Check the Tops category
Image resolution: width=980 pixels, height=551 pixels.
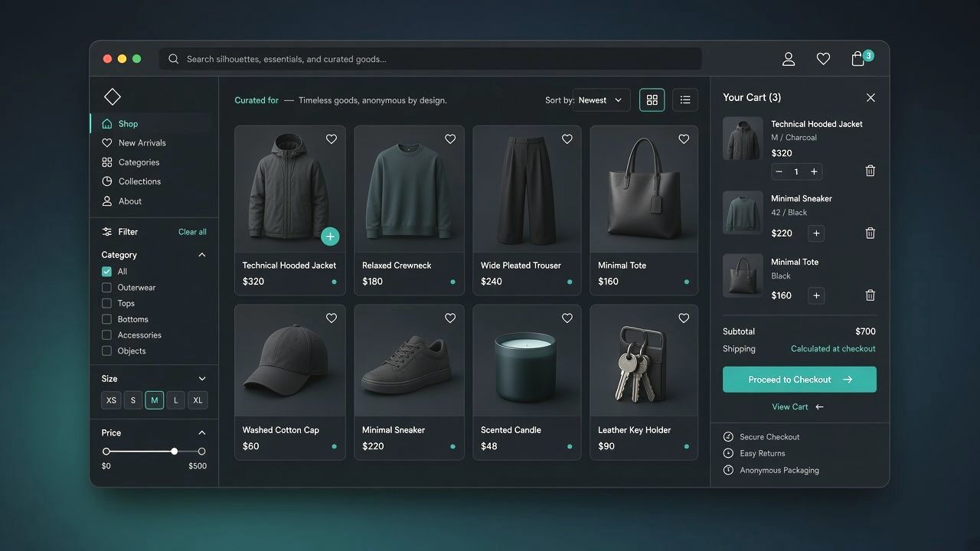(x=106, y=304)
